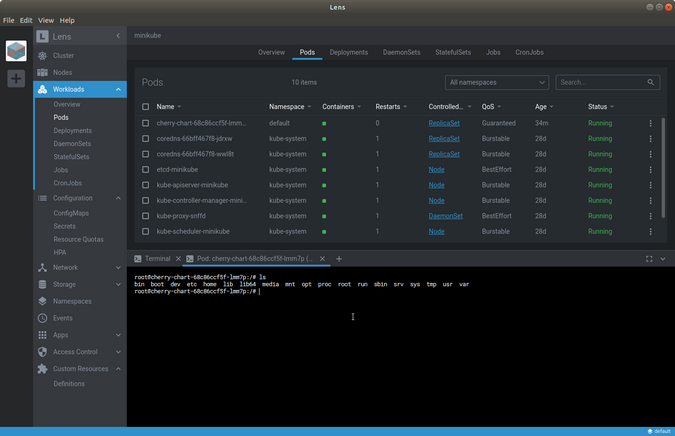Screen dimensions: 675x436
Task: Follow the Node link for etcd-minikube
Action: [436, 170]
